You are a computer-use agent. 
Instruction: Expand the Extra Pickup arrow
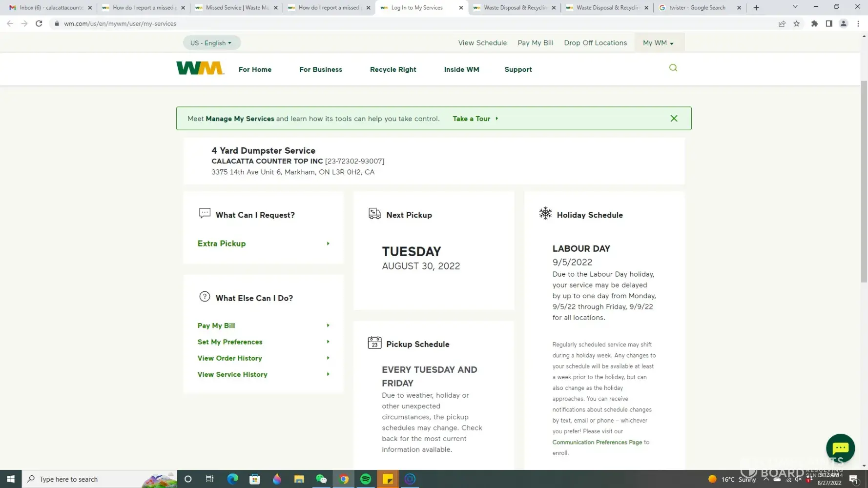pos(328,244)
